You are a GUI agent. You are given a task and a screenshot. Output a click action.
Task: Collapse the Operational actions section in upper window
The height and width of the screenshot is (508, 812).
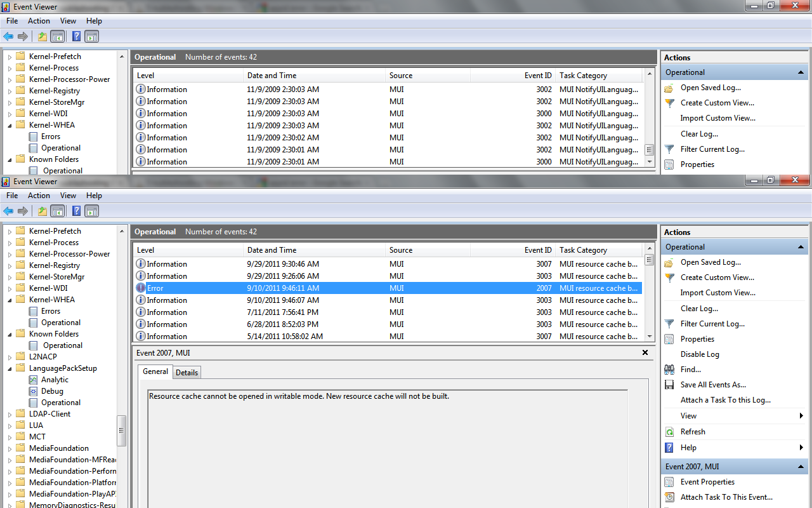pyautogui.click(x=801, y=72)
